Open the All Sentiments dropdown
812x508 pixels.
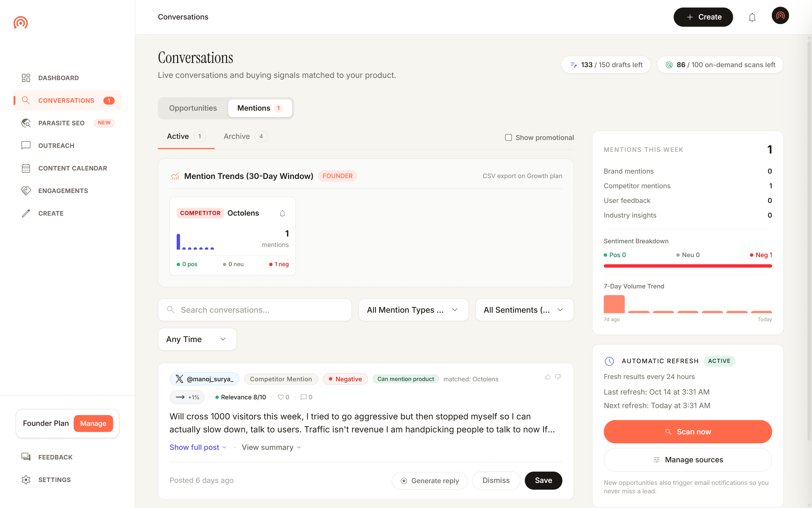coord(524,310)
